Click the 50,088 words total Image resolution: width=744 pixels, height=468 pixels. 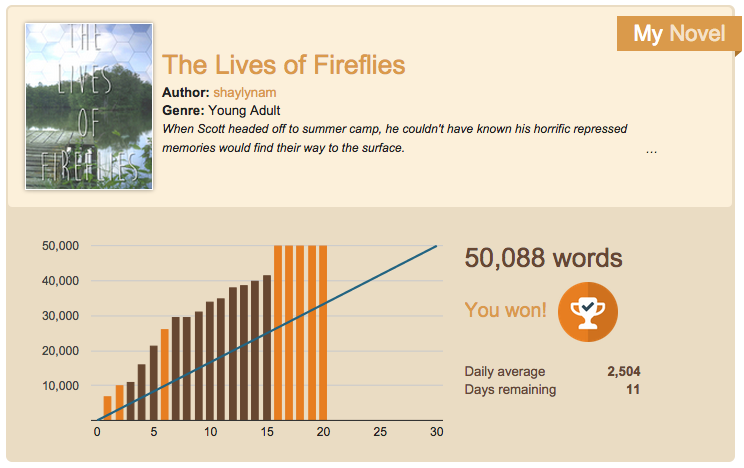[543, 259]
